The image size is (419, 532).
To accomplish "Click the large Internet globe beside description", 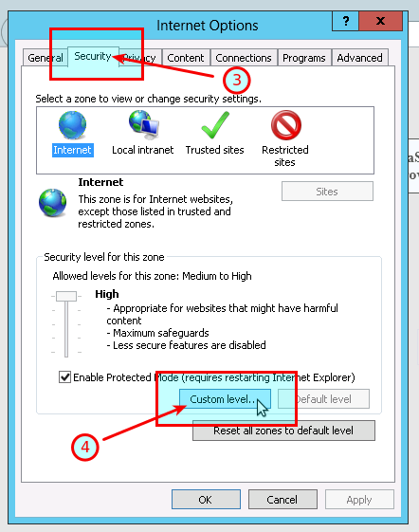I will (52, 203).
